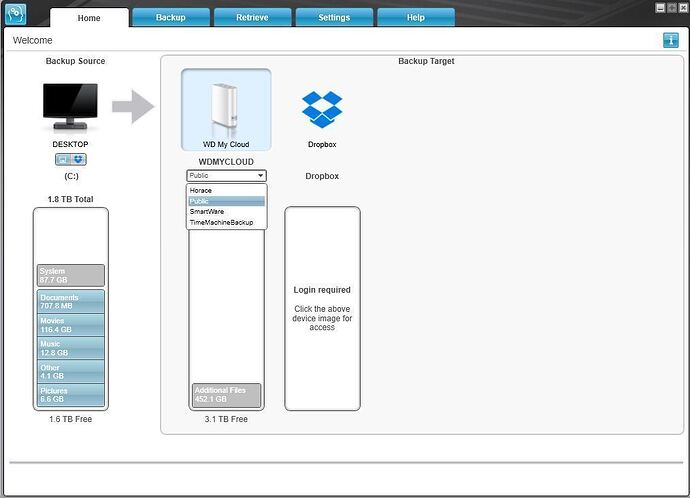The height and width of the screenshot is (498, 690).
Task: Click the gray arrow between source and target
Action: (133, 107)
